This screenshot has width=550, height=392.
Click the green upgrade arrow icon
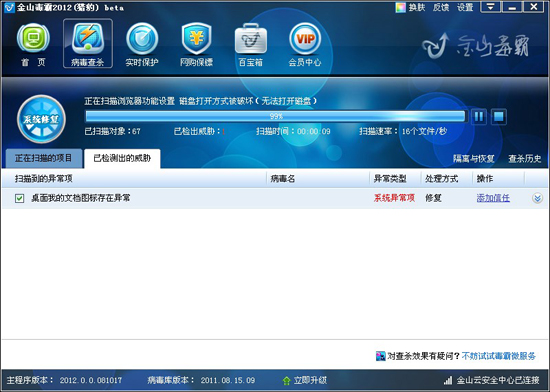click(287, 381)
